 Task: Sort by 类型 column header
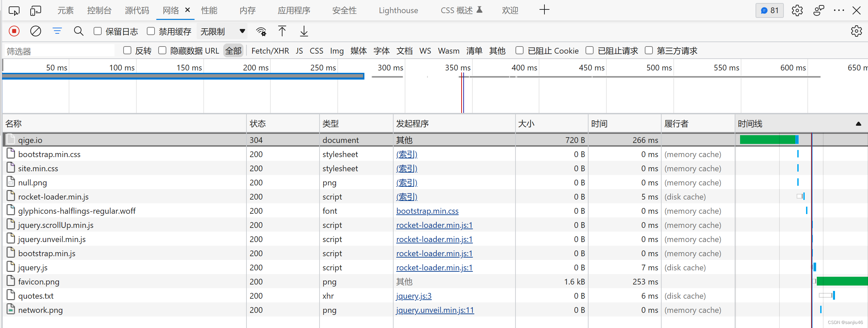pos(356,123)
